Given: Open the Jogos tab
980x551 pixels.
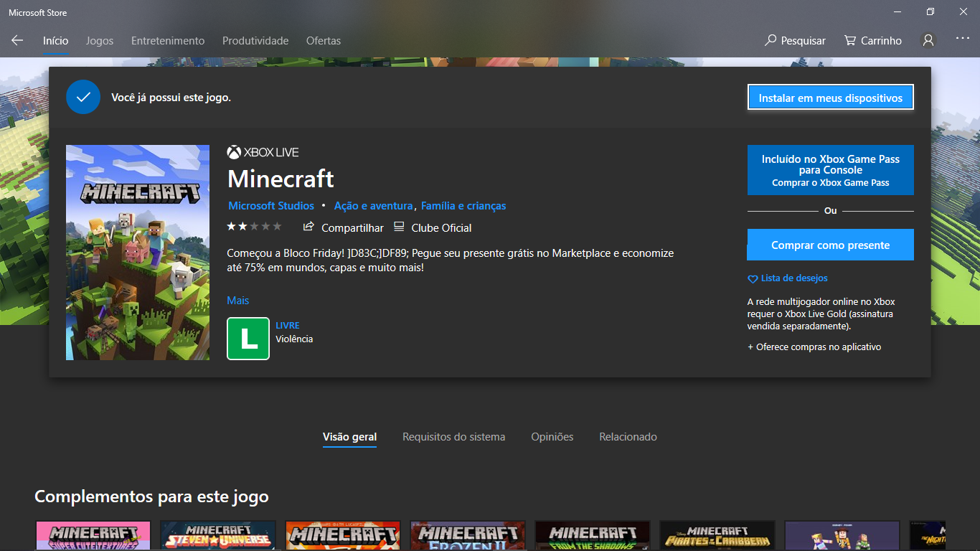Looking at the screenshot, I should point(100,41).
